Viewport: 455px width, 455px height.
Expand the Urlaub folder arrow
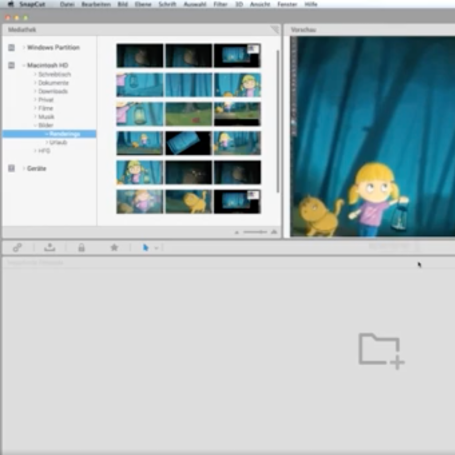(46, 142)
